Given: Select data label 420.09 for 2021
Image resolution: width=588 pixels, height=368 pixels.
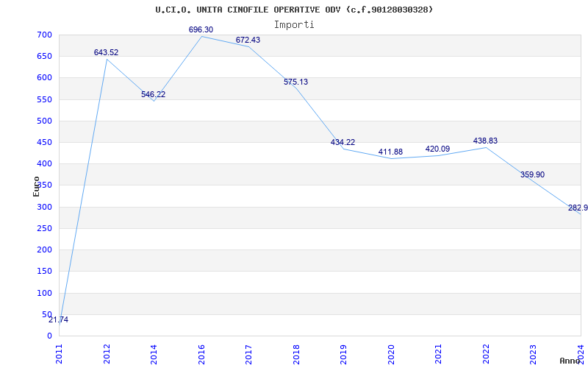Looking at the screenshot, I should [437, 149].
